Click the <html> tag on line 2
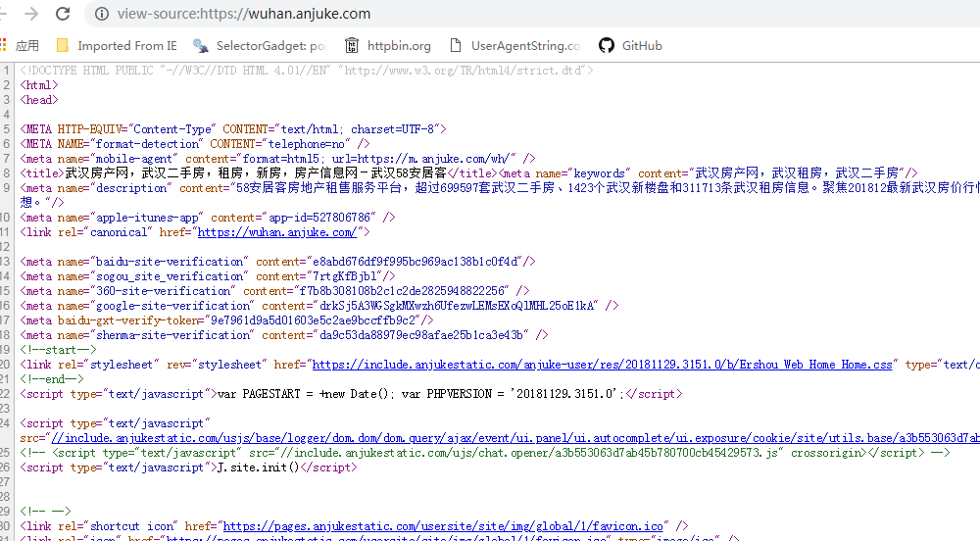Screen dimensions: 980x541 (39, 85)
